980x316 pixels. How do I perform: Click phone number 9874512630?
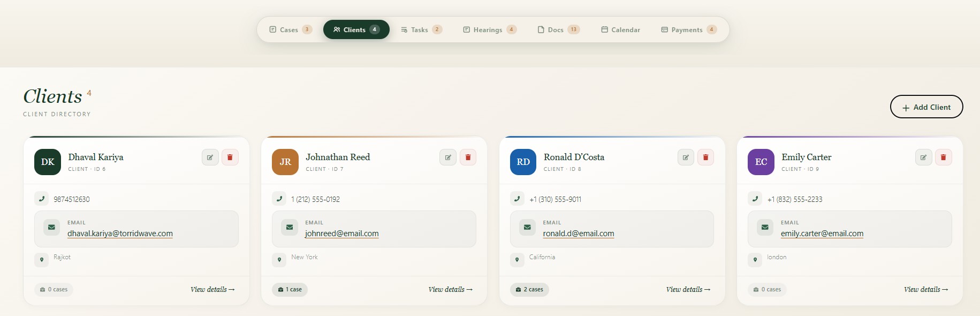click(72, 199)
